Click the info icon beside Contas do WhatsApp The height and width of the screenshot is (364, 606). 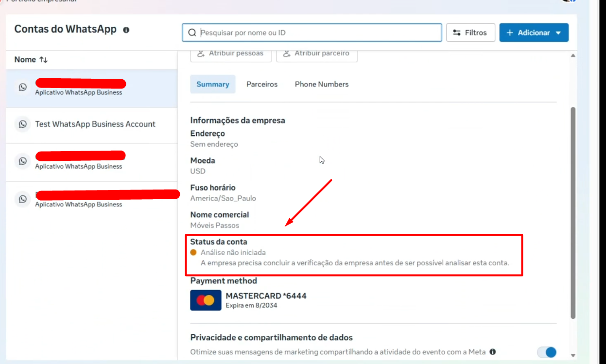pyautogui.click(x=126, y=30)
